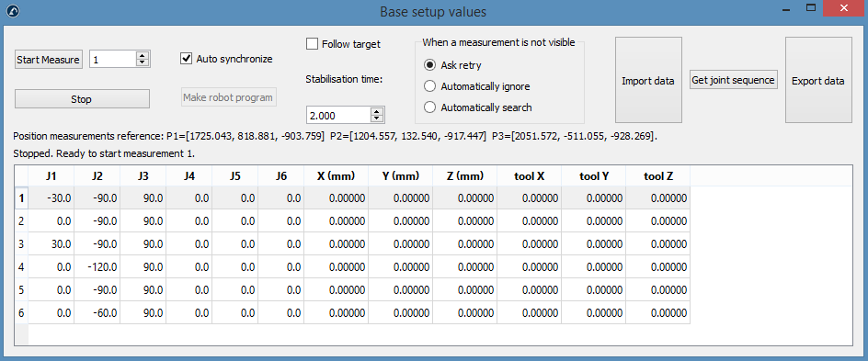Click the tool X cell in row 5
The image size is (868, 361).
(530, 289)
